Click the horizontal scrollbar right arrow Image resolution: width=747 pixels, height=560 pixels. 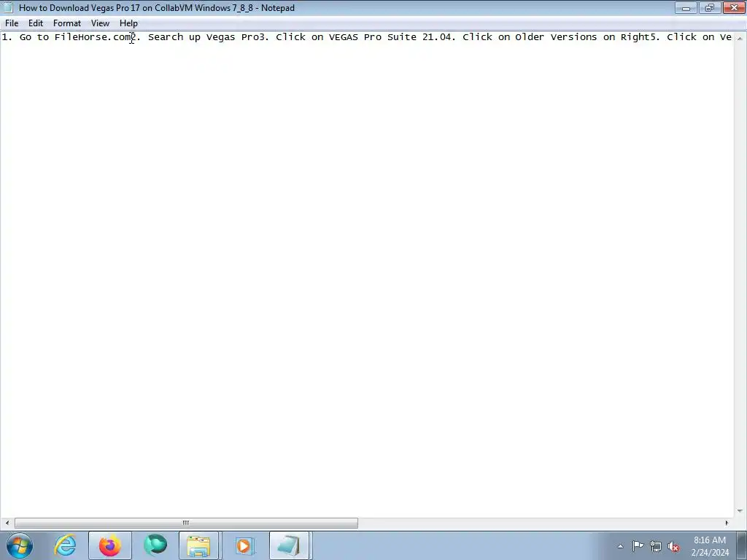pyautogui.click(x=727, y=523)
